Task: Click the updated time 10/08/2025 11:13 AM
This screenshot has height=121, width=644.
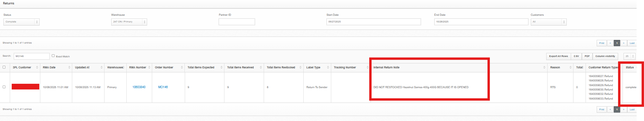Action: coord(88,87)
